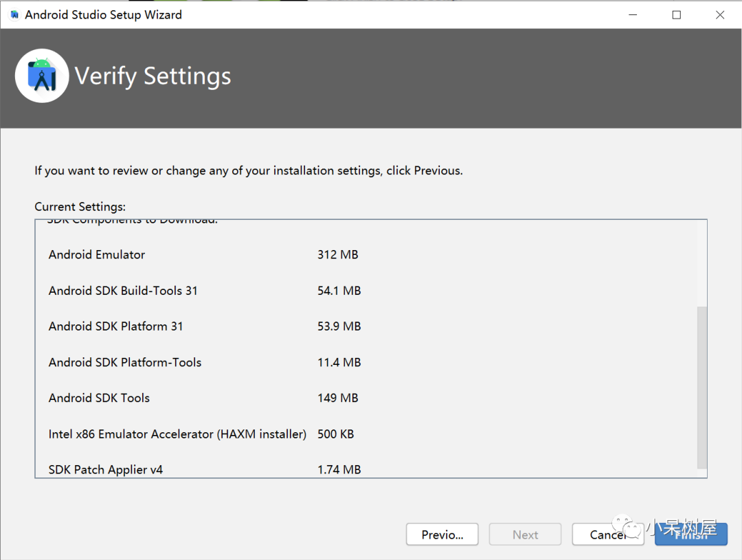The height and width of the screenshot is (560, 742).
Task: Close the Android Studio Setup Wizard
Action: click(x=720, y=14)
